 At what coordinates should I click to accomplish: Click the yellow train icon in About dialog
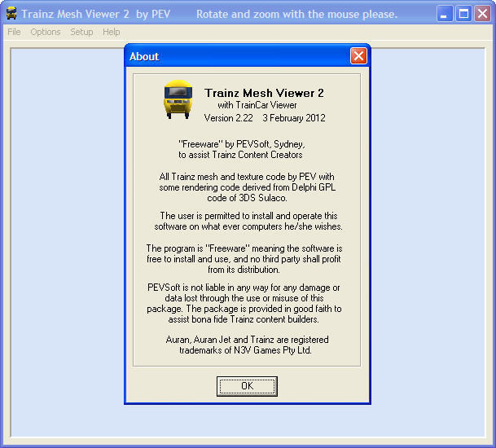[x=178, y=99]
